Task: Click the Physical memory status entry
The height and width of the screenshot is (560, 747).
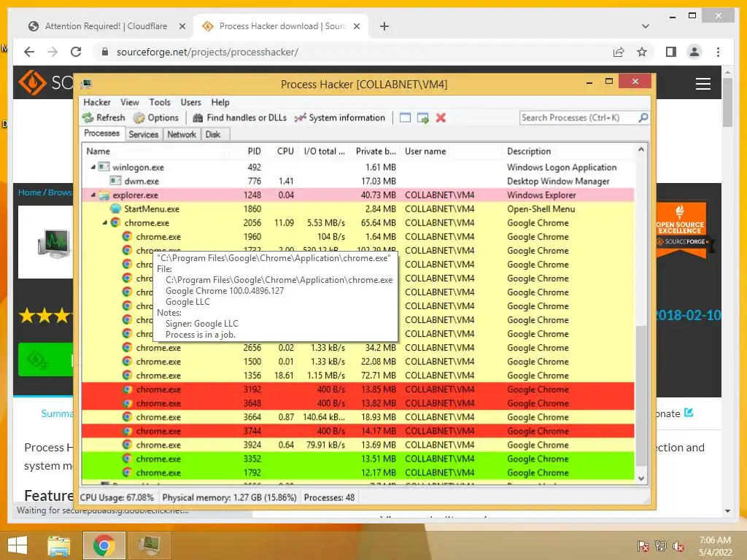Action: [229, 497]
